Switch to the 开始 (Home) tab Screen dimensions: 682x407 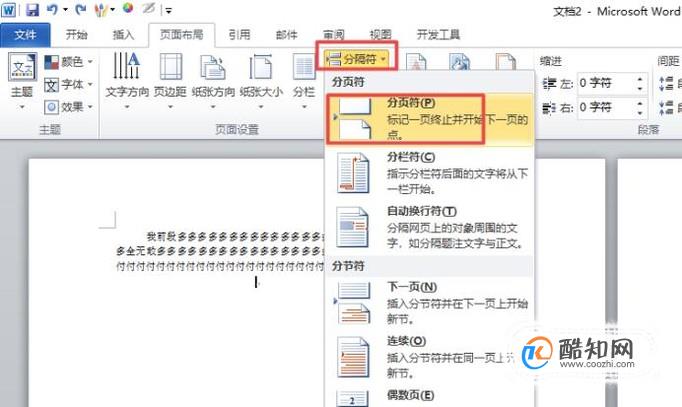coord(77,35)
